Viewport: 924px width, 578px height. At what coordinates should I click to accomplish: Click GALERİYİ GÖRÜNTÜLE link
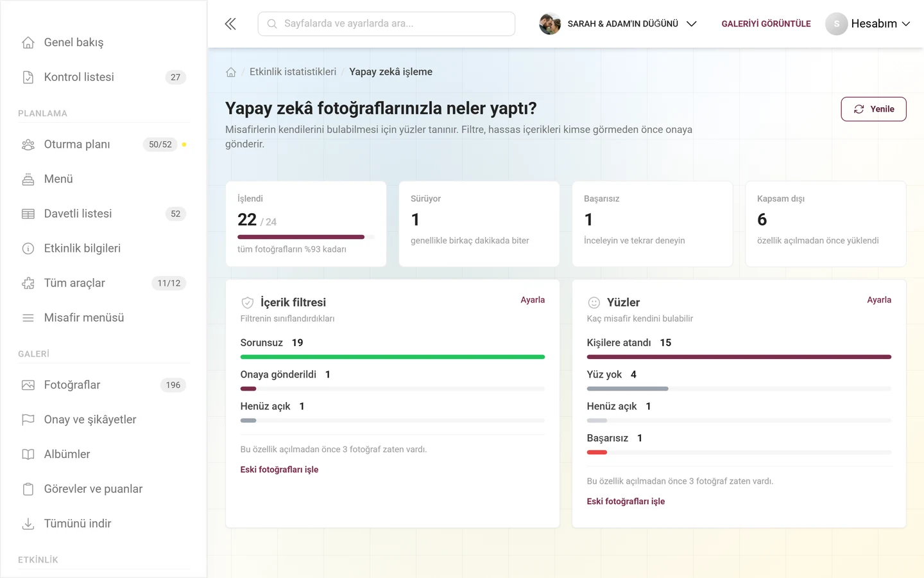point(766,24)
